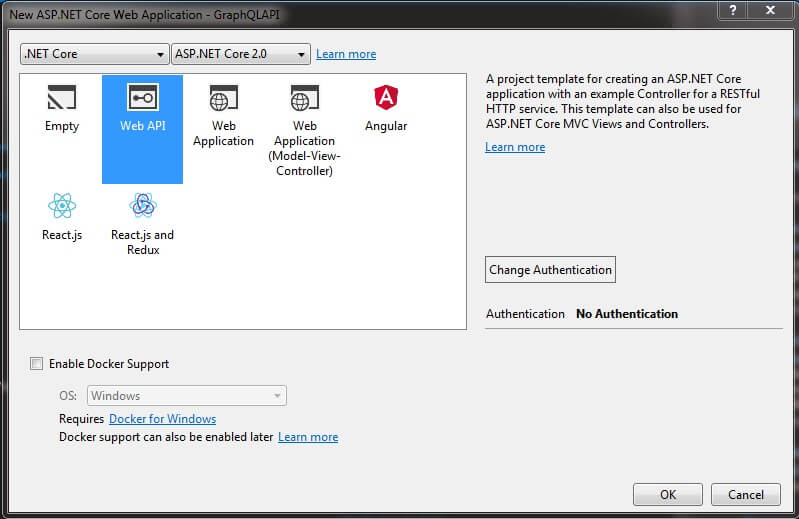Open the .NET Core framework dropdown
This screenshot has height=519, width=799.
coord(95,54)
